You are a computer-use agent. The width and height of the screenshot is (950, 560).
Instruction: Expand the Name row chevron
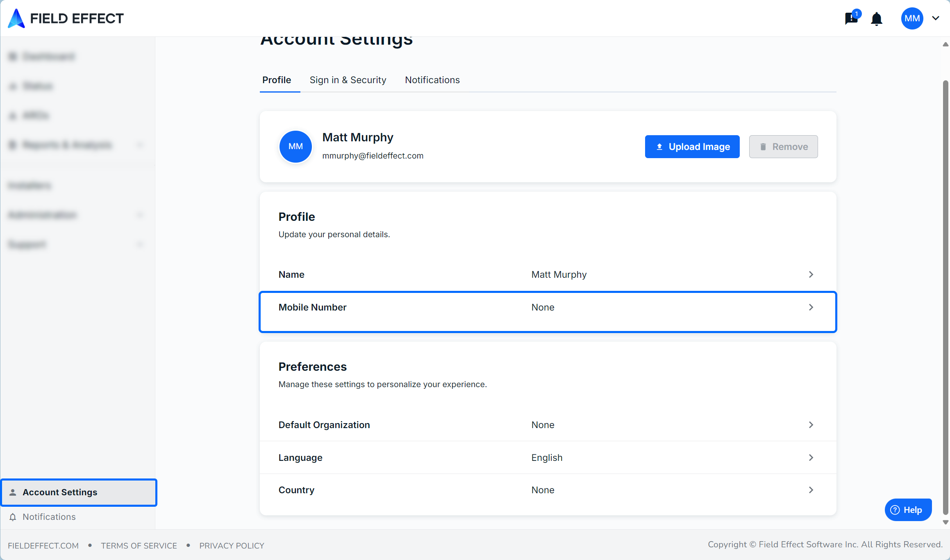(811, 274)
